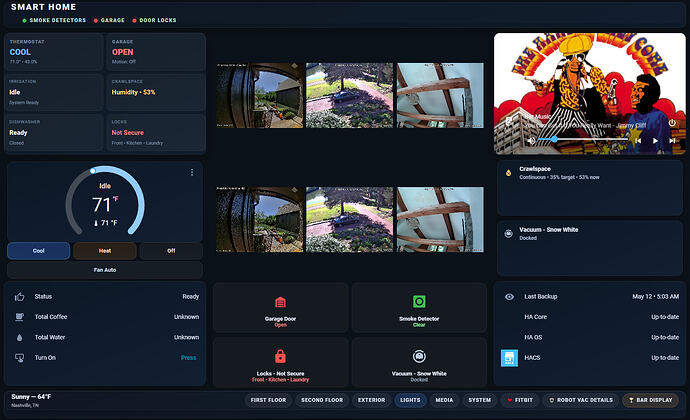Open the Locks Not Secure card
Screen dimensions: 690x420
(156, 133)
